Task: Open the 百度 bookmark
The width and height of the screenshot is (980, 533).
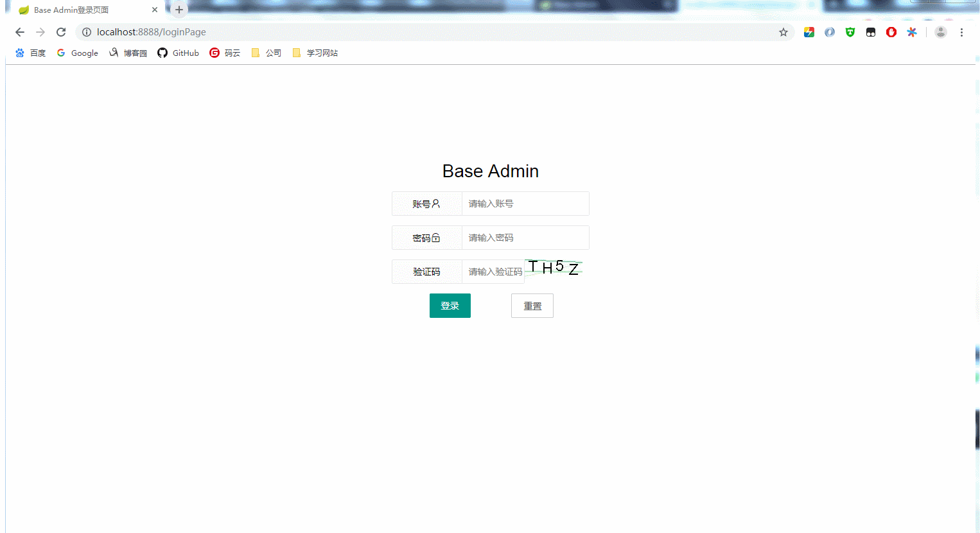Action: point(31,53)
